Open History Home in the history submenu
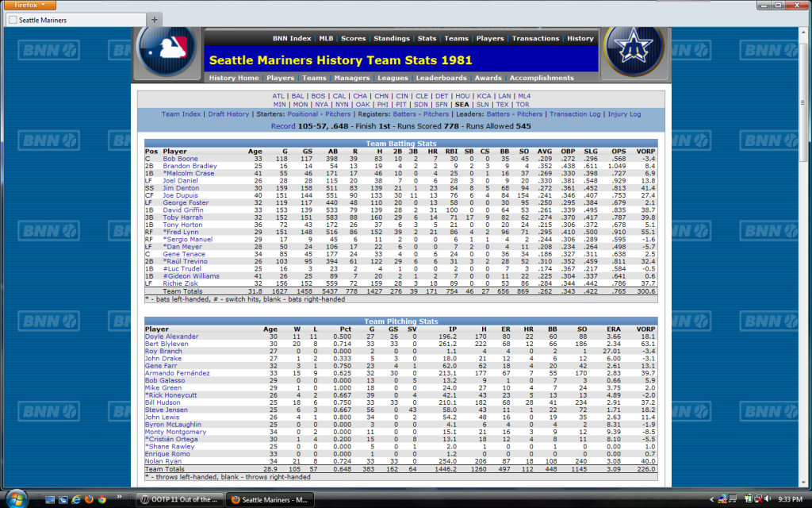This screenshot has height=508, width=812. 234,78
